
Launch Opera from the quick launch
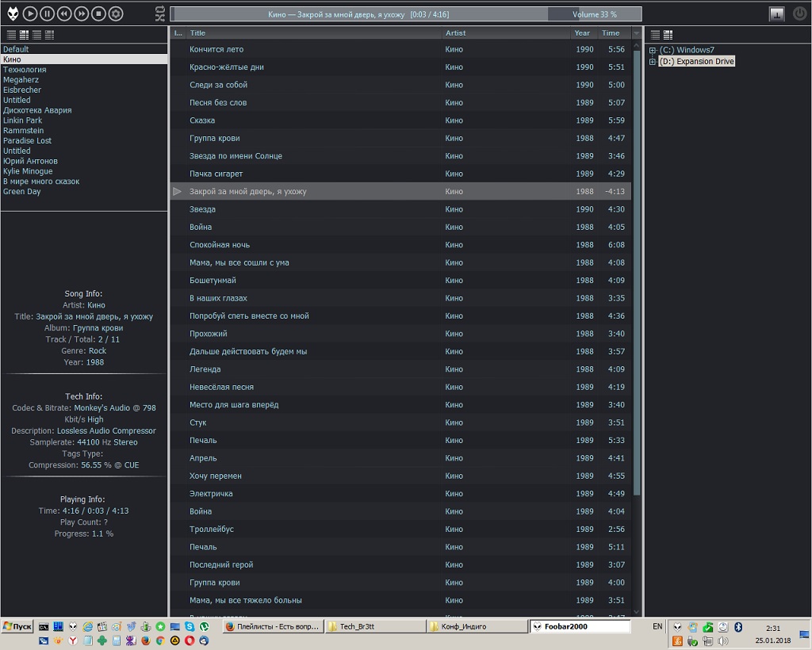(190, 640)
